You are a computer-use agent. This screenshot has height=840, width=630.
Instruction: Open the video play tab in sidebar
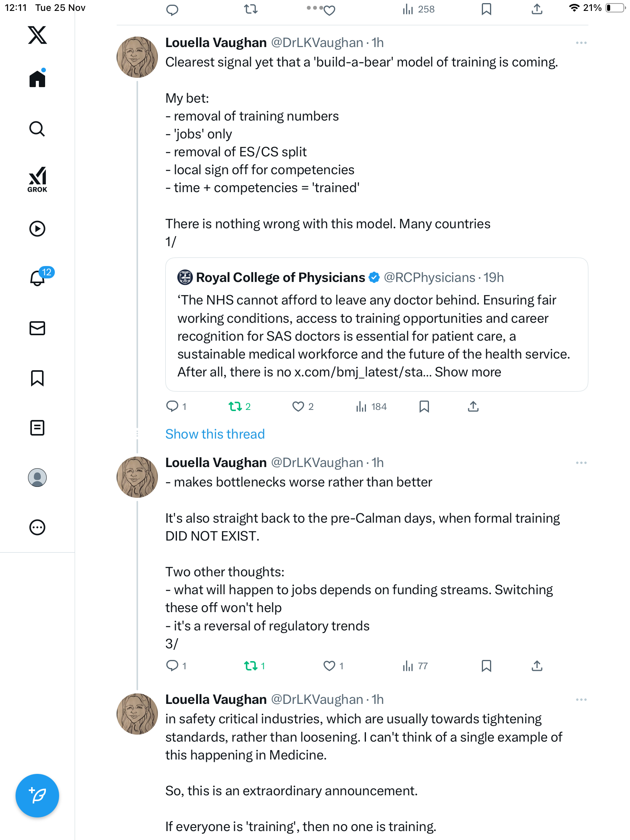[37, 229]
